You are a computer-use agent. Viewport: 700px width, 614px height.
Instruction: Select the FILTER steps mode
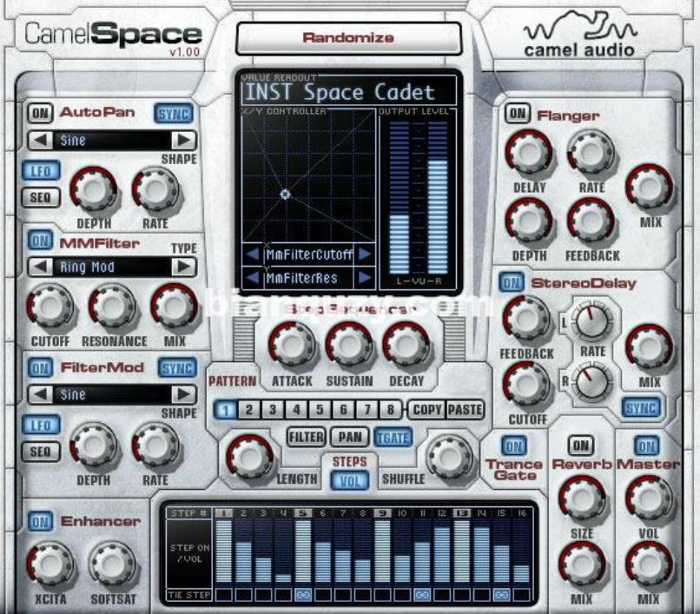point(306,438)
